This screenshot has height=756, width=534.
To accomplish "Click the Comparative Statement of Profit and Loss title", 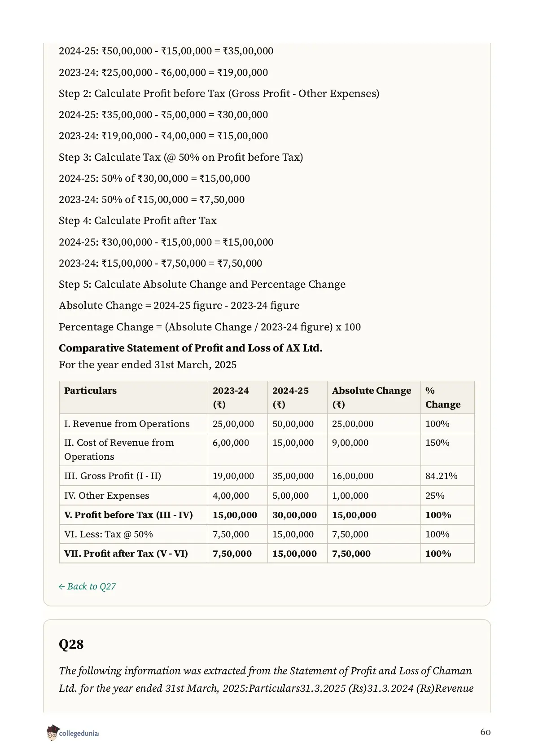I will click(191, 348).
